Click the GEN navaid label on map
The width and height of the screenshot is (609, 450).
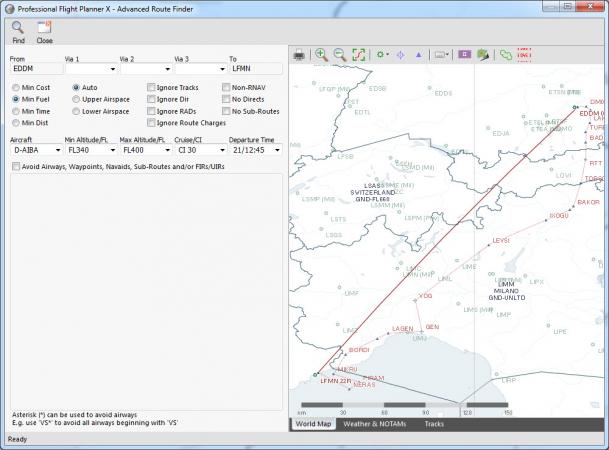(x=432, y=327)
